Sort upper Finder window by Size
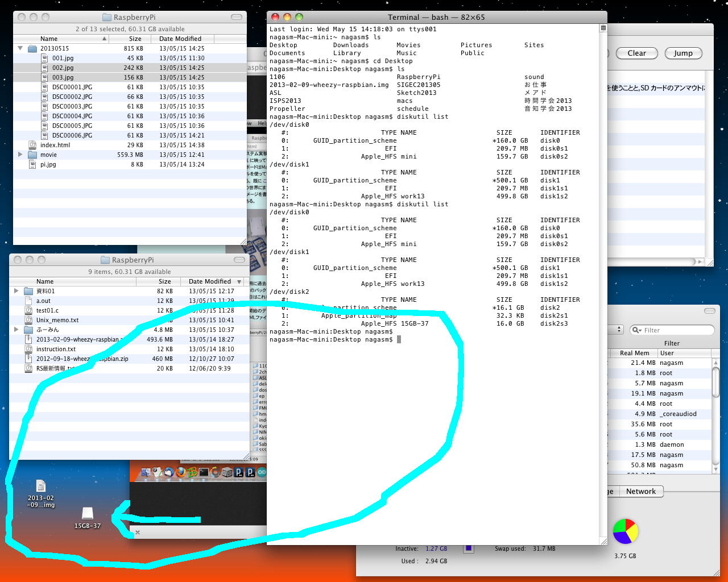Image resolution: width=728 pixels, height=582 pixels. pyautogui.click(x=130, y=39)
